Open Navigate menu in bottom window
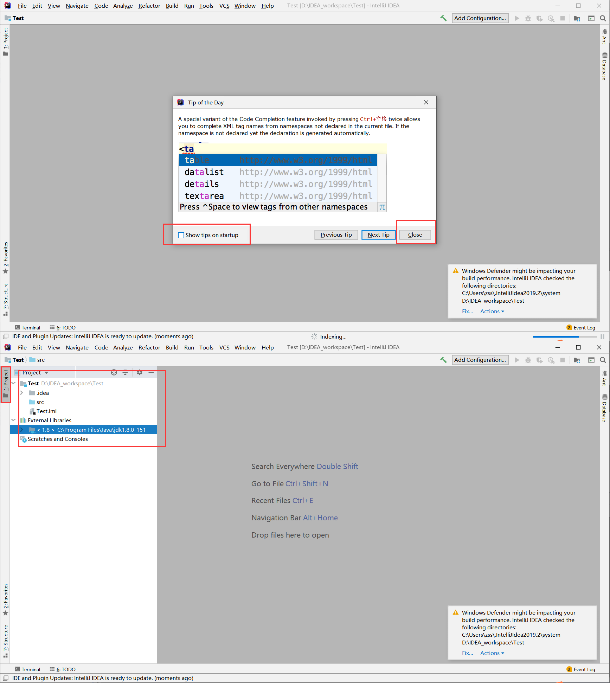The height and width of the screenshot is (700, 610). pos(77,347)
